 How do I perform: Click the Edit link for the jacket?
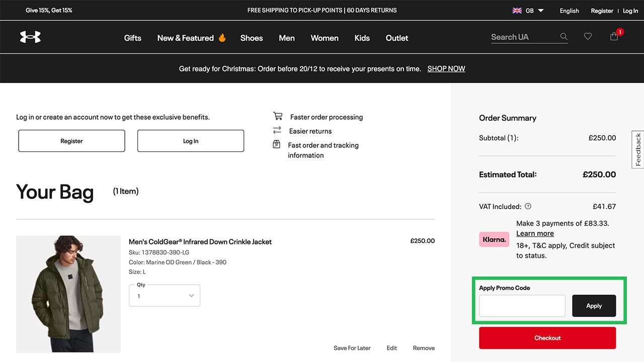(392, 348)
